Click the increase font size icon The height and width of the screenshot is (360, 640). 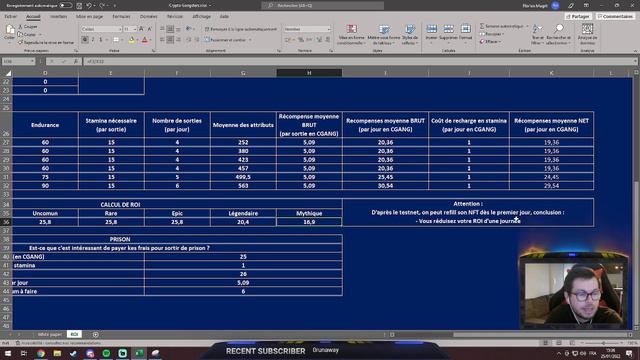click(142, 29)
